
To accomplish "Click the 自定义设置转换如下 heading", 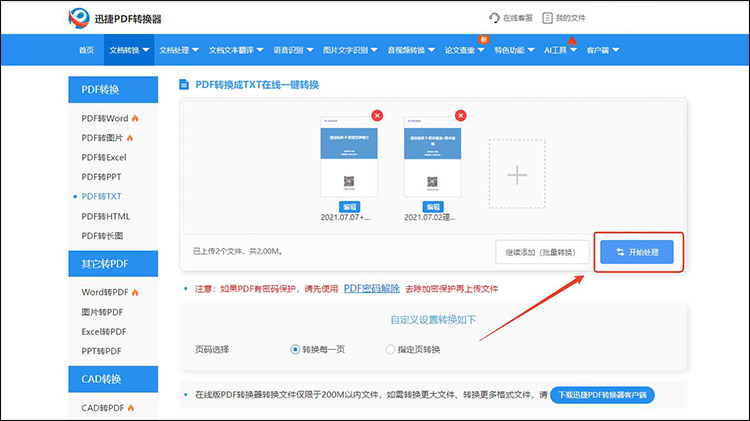I will click(x=433, y=320).
